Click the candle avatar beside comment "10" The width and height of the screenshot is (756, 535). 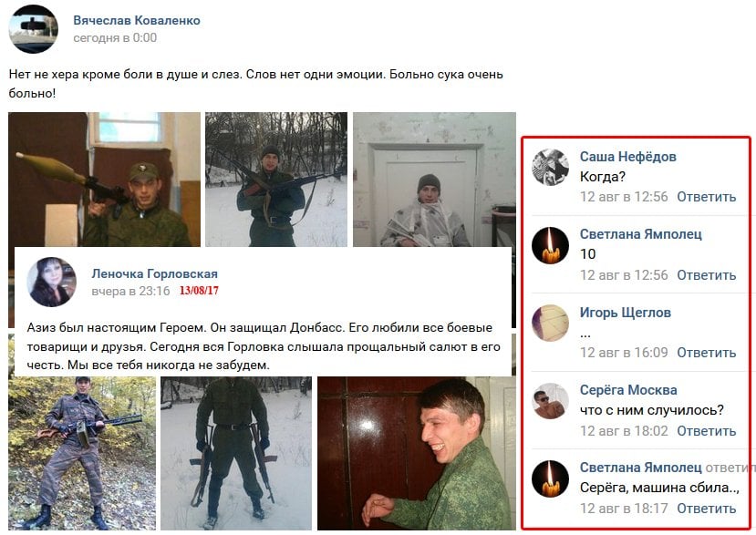pos(550,245)
